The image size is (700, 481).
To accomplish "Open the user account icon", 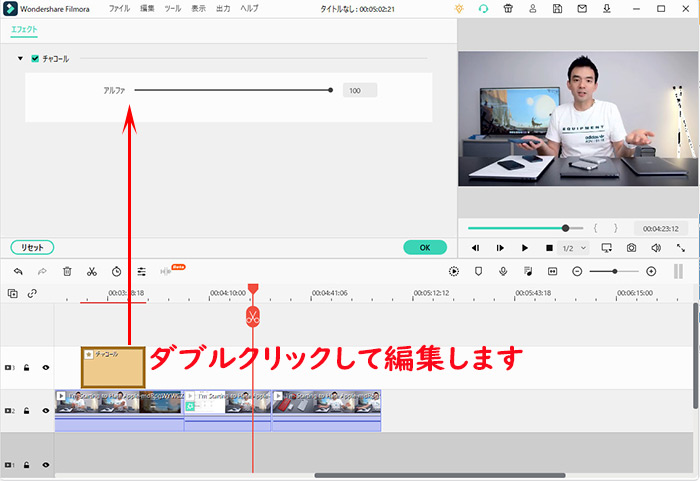I will pyautogui.click(x=533, y=8).
